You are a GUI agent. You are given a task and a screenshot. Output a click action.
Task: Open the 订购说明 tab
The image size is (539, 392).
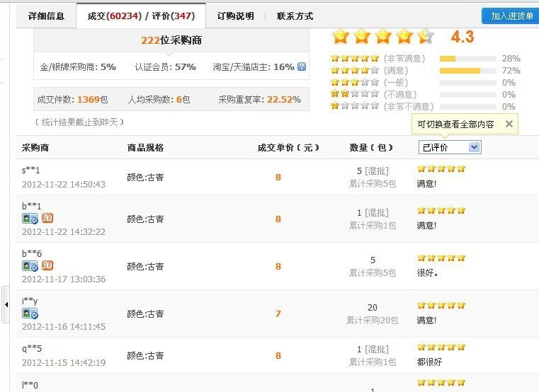(x=235, y=16)
